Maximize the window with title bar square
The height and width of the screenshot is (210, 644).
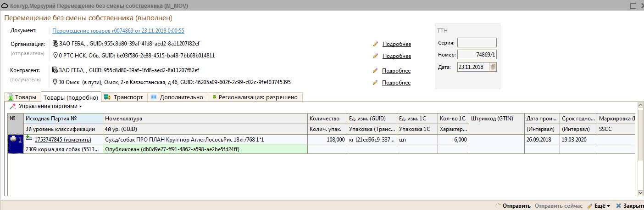click(x=633, y=6)
